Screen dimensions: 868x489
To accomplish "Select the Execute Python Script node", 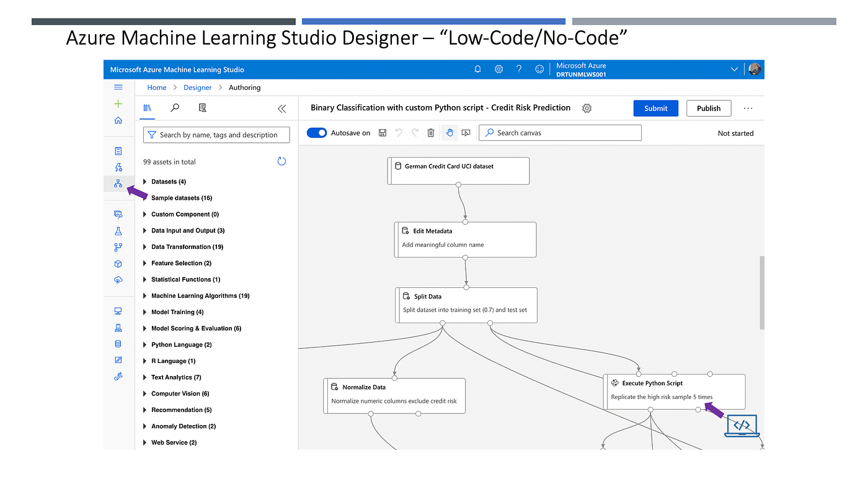I will coord(675,391).
